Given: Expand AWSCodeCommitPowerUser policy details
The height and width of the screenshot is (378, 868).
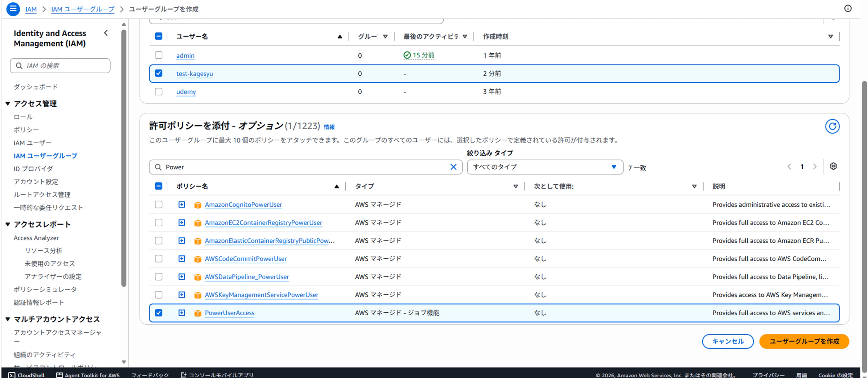Looking at the screenshot, I should click(182, 259).
